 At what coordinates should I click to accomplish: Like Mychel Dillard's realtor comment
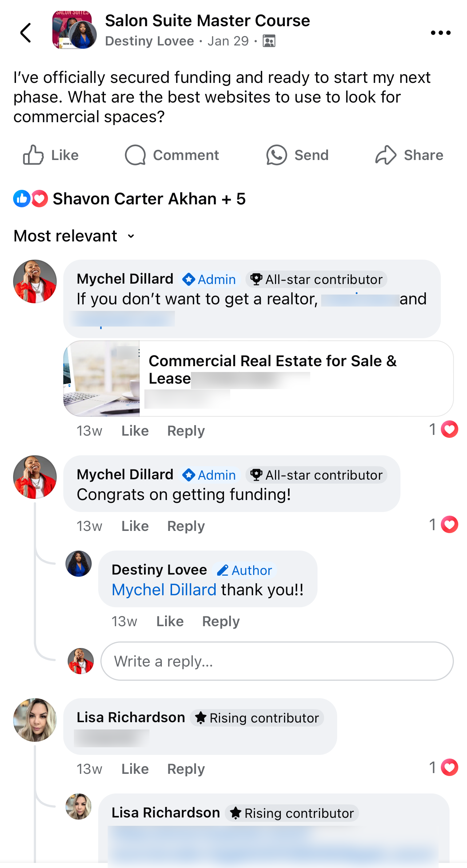(135, 431)
